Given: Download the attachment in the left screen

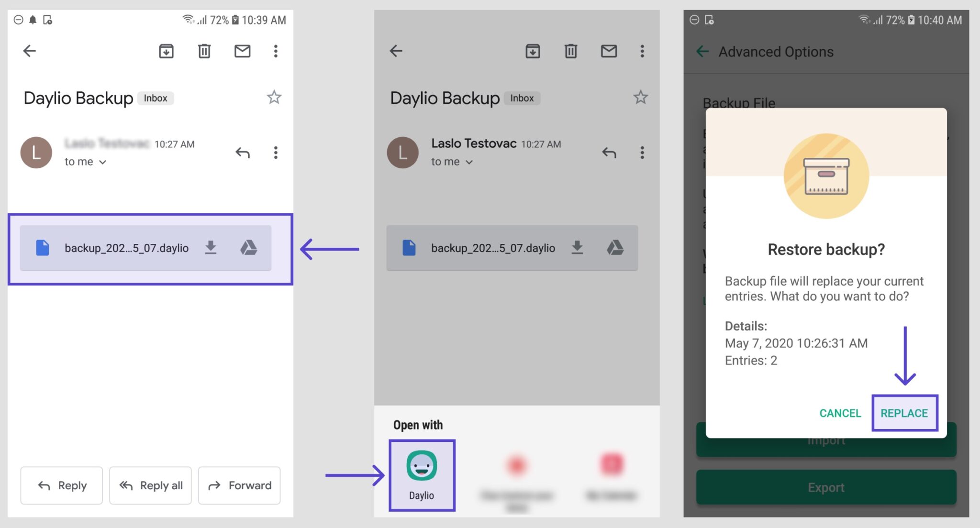Looking at the screenshot, I should click(211, 247).
